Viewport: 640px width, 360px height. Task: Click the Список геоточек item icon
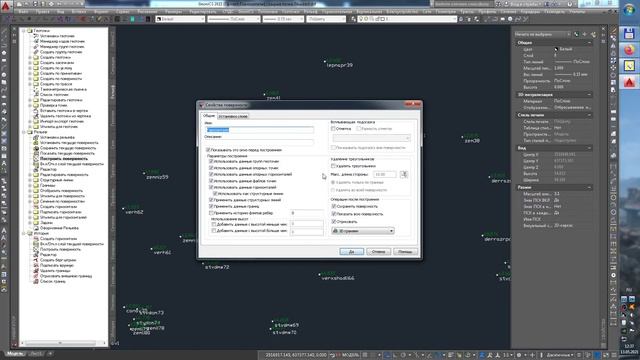point(36,94)
